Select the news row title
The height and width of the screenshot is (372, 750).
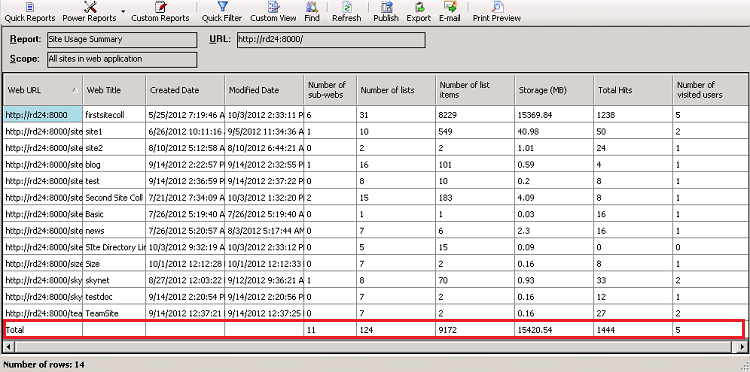tap(114, 230)
